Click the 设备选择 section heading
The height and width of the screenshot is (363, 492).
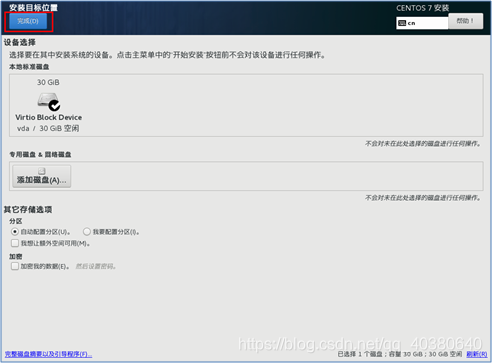point(20,42)
